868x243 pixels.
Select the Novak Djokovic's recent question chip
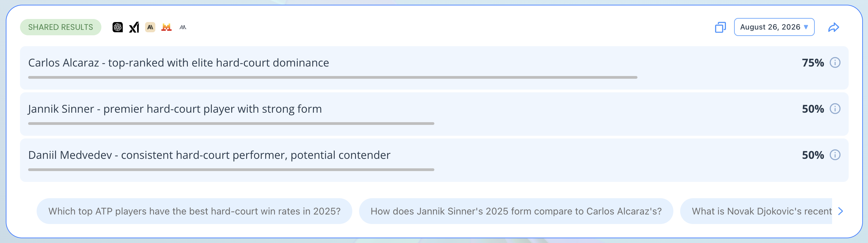[756, 211]
